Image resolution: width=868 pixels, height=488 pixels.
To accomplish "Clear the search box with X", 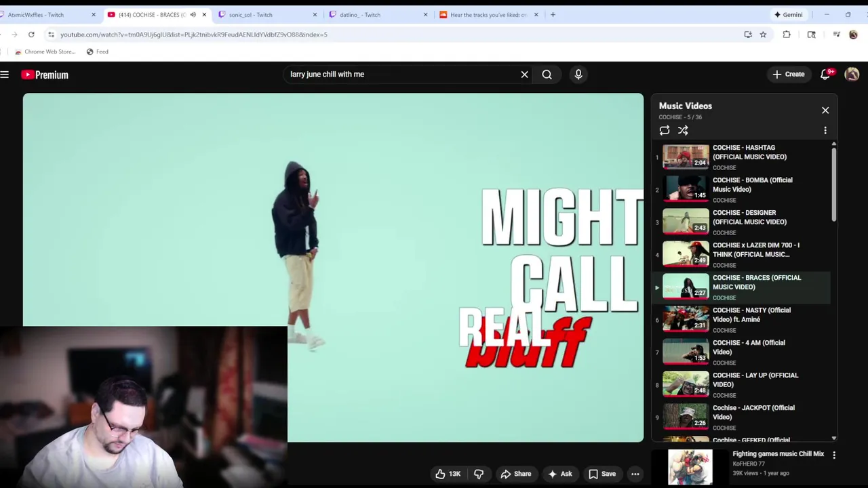I will click(x=524, y=75).
